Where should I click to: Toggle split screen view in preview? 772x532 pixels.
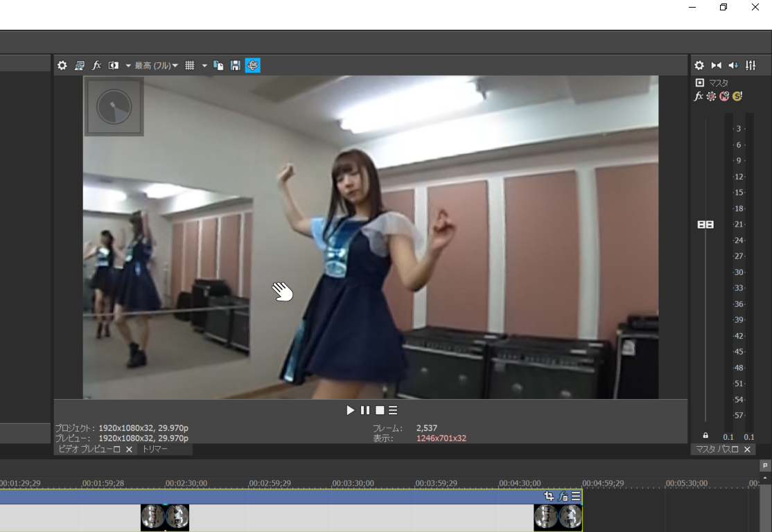(113, 65)
